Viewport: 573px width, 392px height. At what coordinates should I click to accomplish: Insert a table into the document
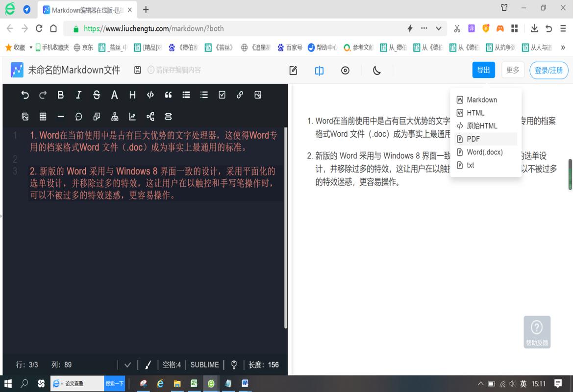43,116
